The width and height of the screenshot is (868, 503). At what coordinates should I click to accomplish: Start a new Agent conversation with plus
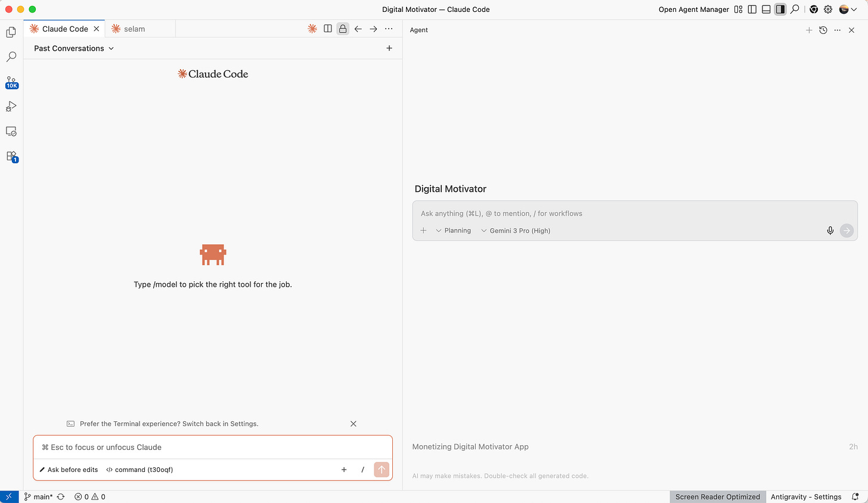(809, 30)
